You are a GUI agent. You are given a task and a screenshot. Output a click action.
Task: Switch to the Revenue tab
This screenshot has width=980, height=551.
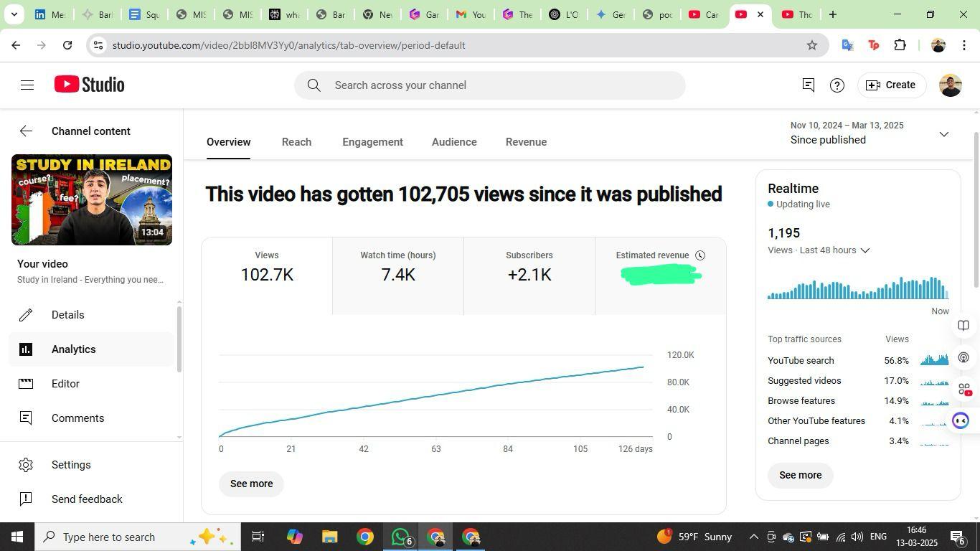coord(526,142)
